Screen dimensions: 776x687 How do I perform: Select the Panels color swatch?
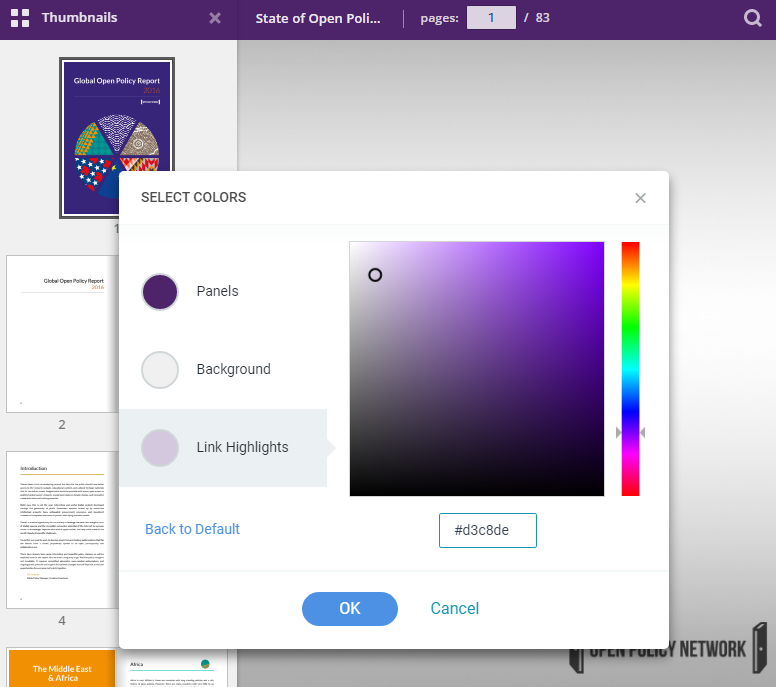[160, 292]
